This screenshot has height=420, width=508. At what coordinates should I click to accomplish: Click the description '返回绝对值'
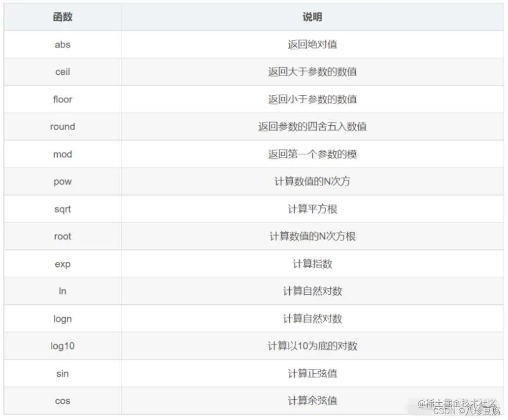312,44
